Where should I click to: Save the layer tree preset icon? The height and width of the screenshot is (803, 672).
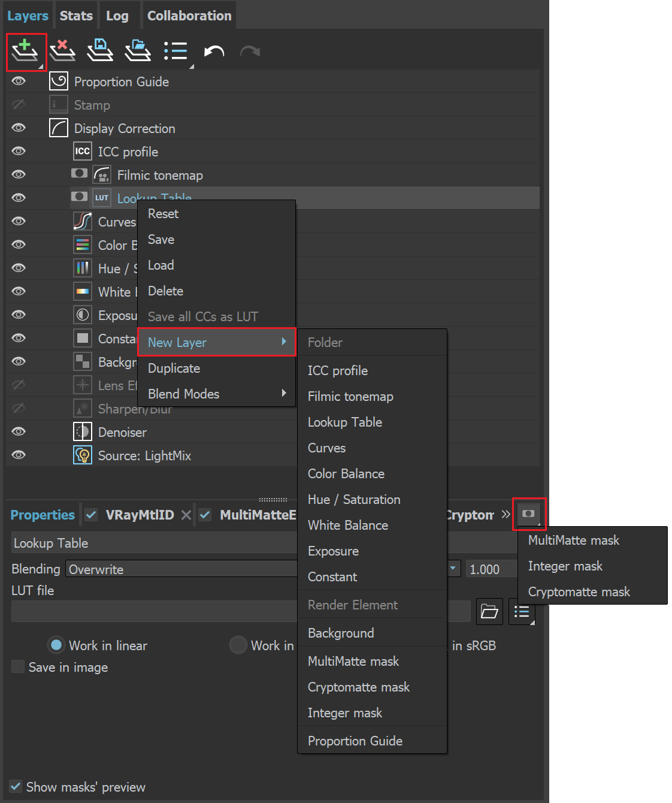(100, 51)
